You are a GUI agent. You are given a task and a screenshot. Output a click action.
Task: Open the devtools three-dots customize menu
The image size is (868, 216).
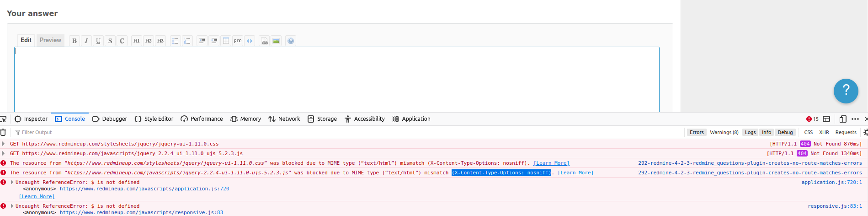pos(855,119)
